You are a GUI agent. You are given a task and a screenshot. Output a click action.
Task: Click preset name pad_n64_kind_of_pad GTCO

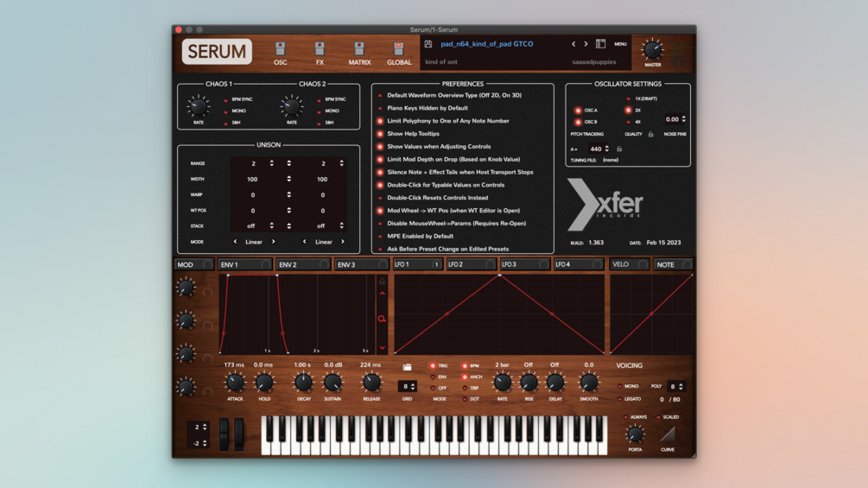click(486, 44)
